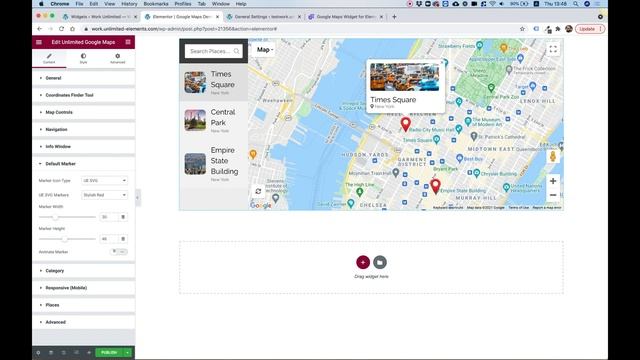Switch to General Settings browser tab
This screenshot has height=360, width=640.
[264, 17]
